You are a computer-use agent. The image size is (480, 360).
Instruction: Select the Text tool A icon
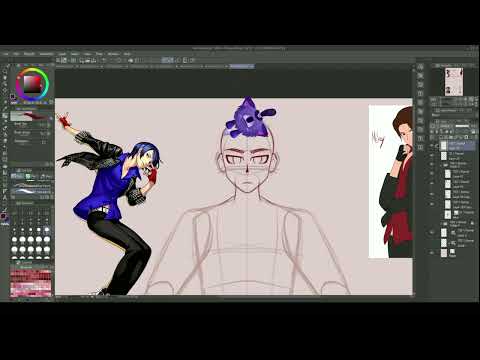pyautogui.click(x=5, y=197)
